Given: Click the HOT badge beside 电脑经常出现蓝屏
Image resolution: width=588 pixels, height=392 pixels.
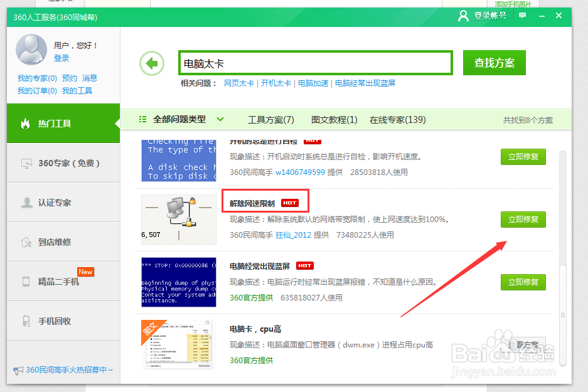Looking at the screenshot, I should click(x=305, y=265).
